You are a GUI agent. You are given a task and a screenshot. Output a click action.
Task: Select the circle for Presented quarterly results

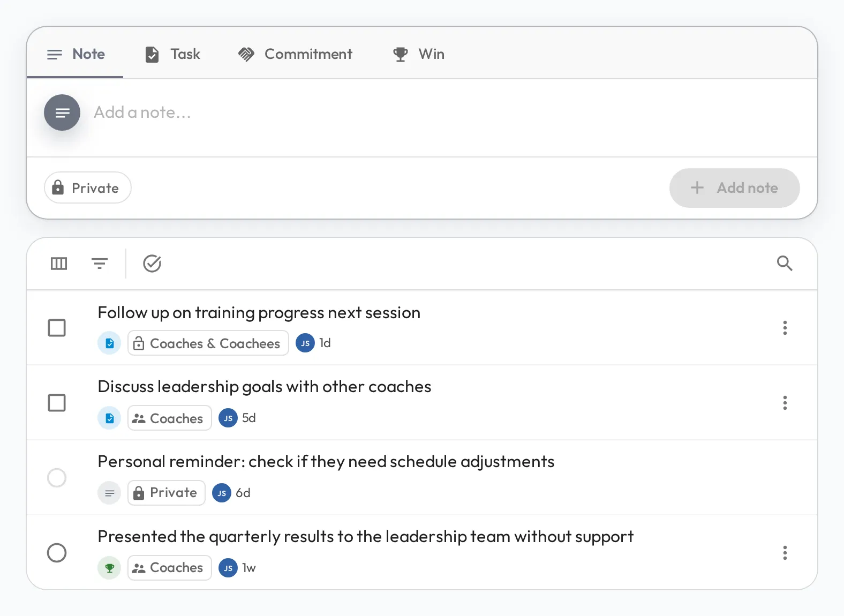point(57,552)
